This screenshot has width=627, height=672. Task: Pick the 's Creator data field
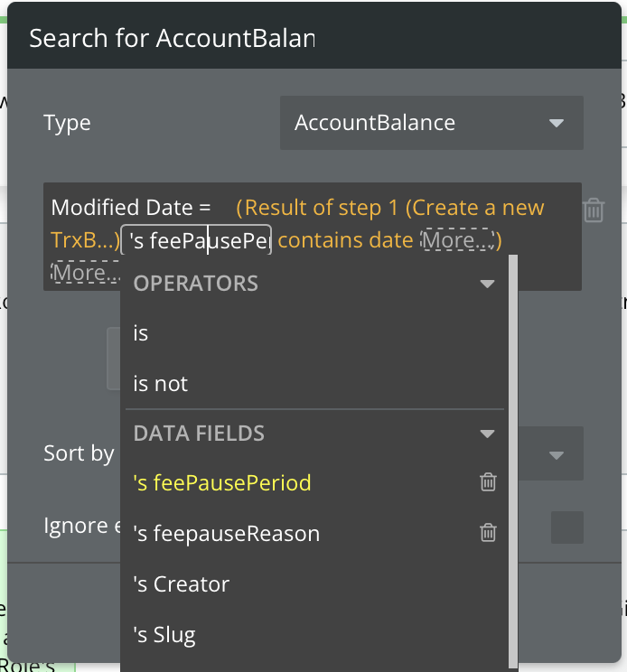pyautogui.click(x=181, y=584)
